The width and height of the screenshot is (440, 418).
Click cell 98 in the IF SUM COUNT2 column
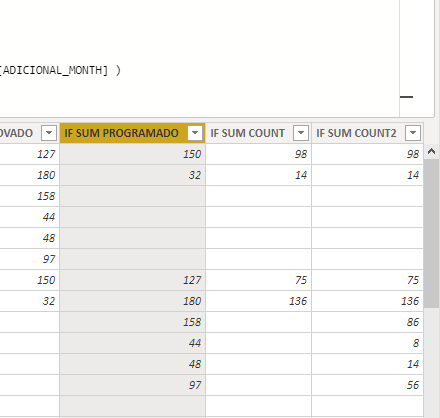(367, 154)
